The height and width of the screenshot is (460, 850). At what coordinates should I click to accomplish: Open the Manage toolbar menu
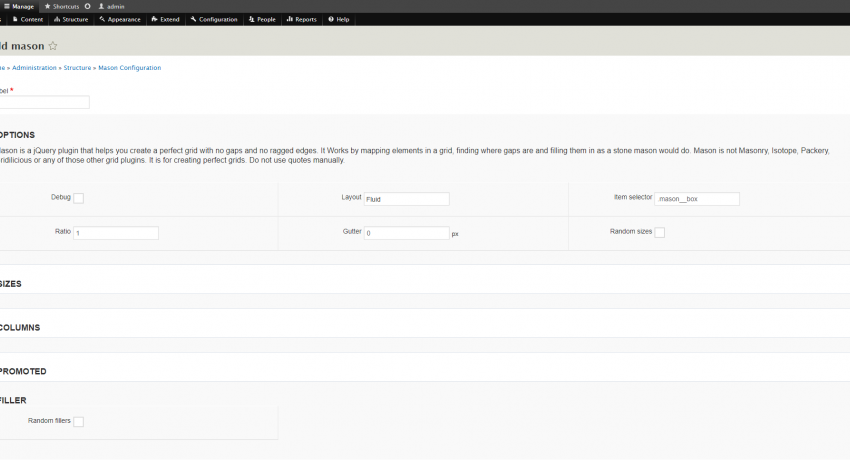click(x=19, y=7)
